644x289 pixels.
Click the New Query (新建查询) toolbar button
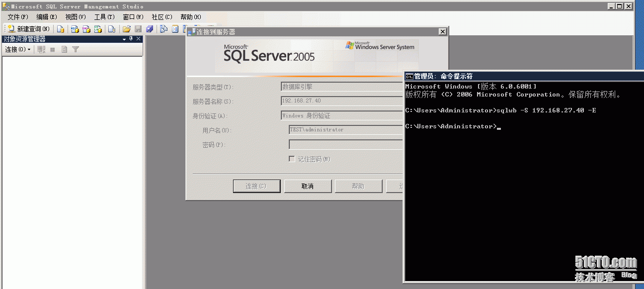coord(28,29)
